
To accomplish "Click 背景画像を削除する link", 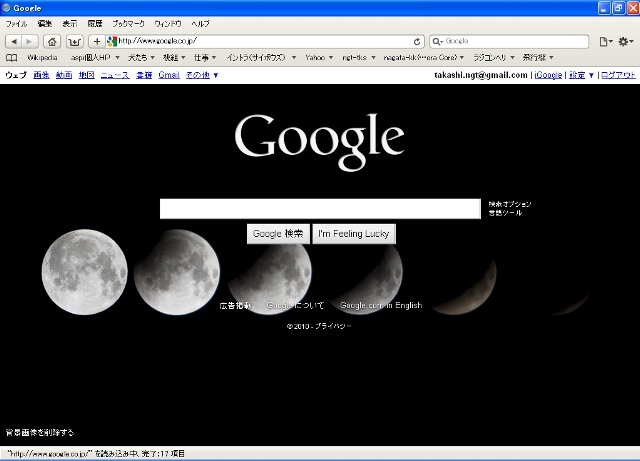I will click(40, 433).
